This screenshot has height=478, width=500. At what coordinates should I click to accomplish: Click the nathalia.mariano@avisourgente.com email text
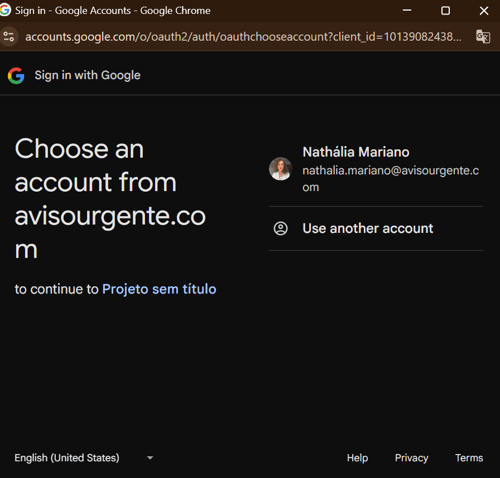tap(390, 179)
